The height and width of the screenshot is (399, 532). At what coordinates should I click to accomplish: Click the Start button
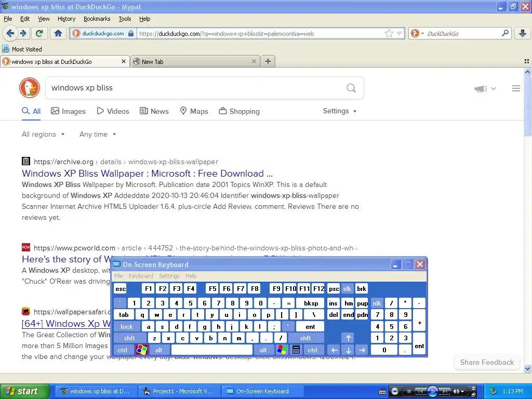(x=24, y=391)
